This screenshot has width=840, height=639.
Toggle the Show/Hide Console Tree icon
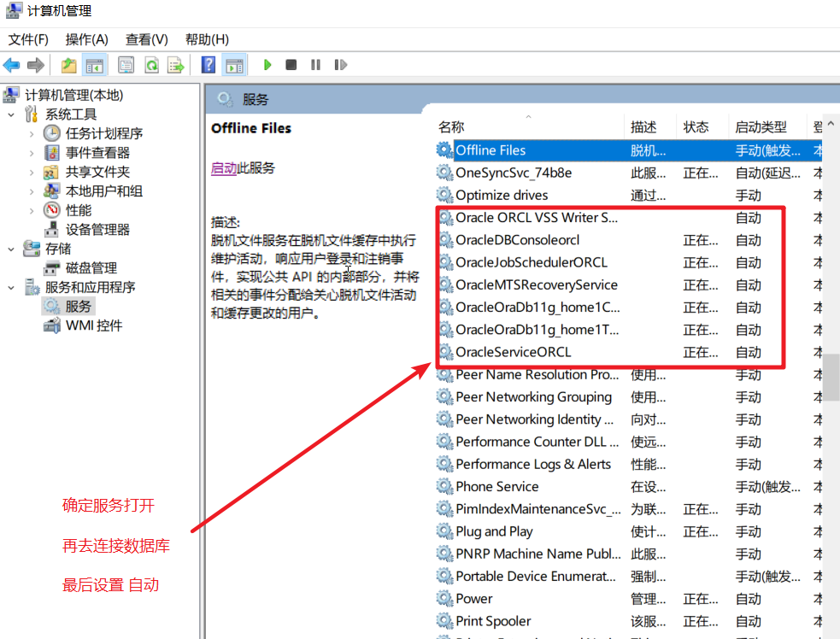[x=95, y=65]
